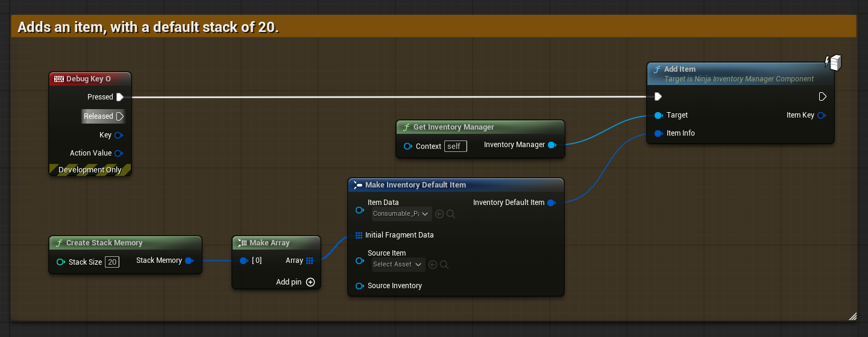This screenshot has width=868, height=337.
Task: Click the Item Key output pin
Action: [x=822, y=115]
